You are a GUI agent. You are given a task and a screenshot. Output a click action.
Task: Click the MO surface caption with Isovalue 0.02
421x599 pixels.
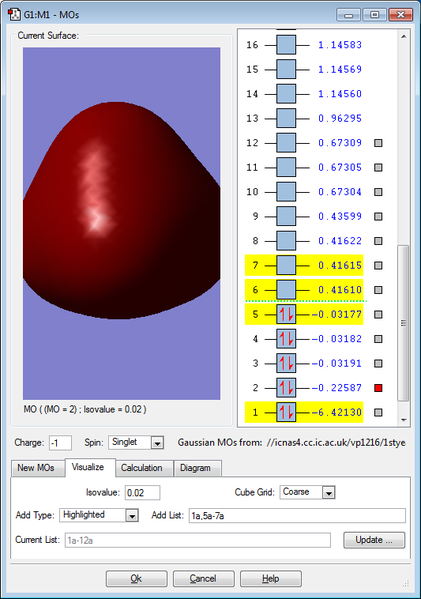85,410
